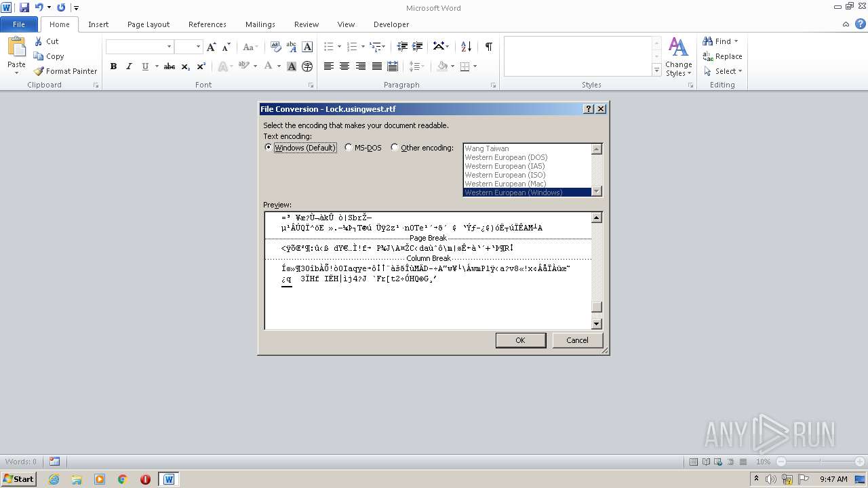Click the zoom out minus button
868x488 pixels.
[x=781, y=462]
